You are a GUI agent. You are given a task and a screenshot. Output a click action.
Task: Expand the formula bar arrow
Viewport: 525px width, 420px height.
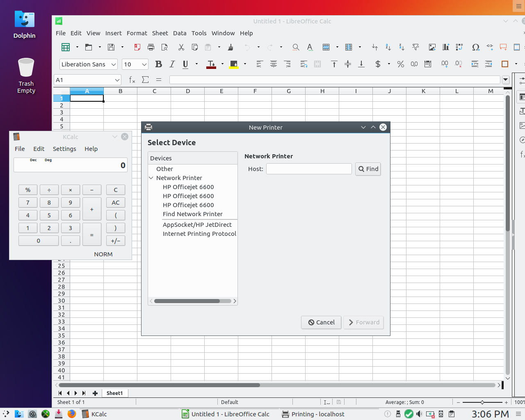[x=506, y=80]
